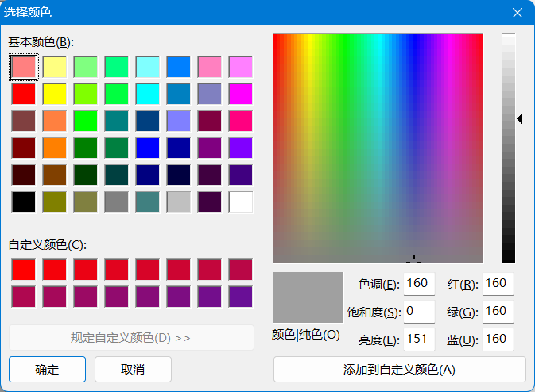The image size is (535, 392).
Task: Select the first custom color, pure red
Action: (24, 270)
